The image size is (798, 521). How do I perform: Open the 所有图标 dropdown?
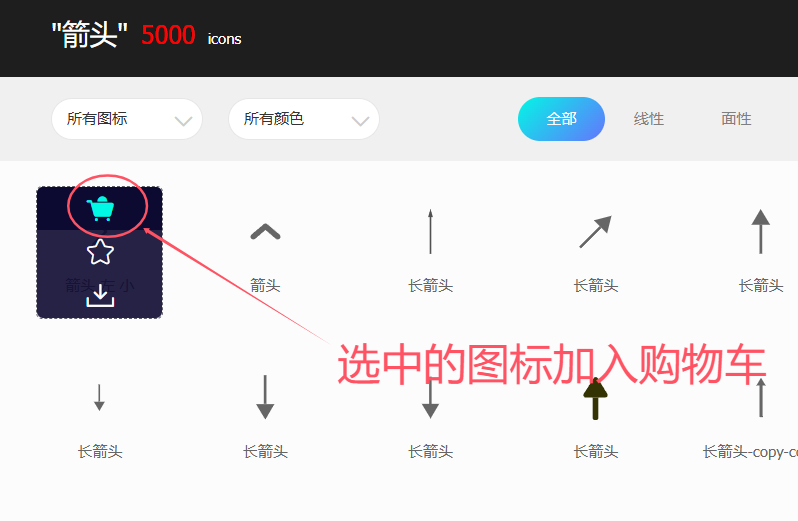pyautogui.click(x=127, y=119)
